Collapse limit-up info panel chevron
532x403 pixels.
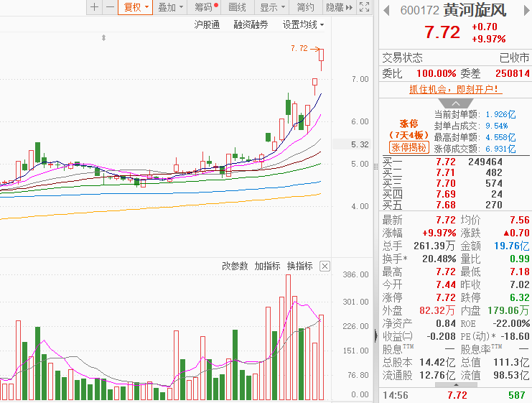click(456, 103)
